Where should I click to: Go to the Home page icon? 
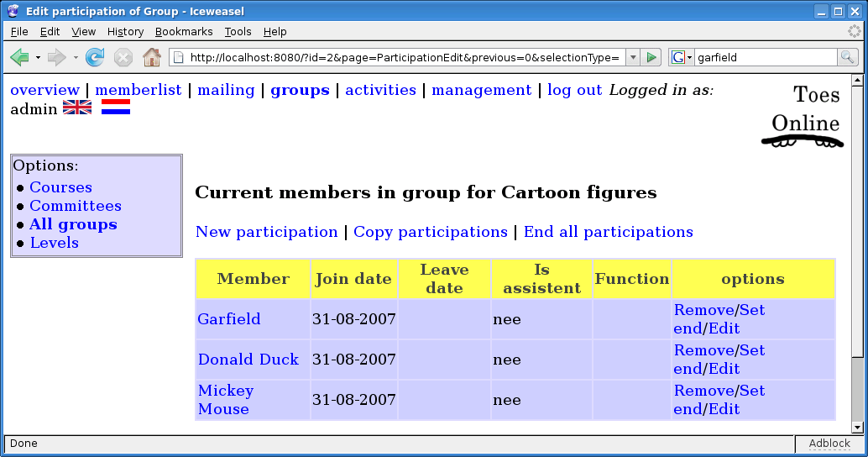point(152,57)
